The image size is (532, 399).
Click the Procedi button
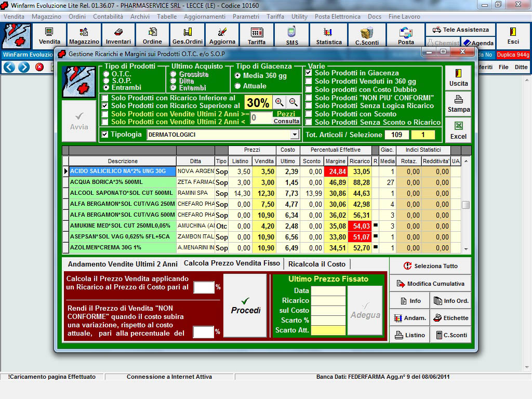click(x=245, y=305)
